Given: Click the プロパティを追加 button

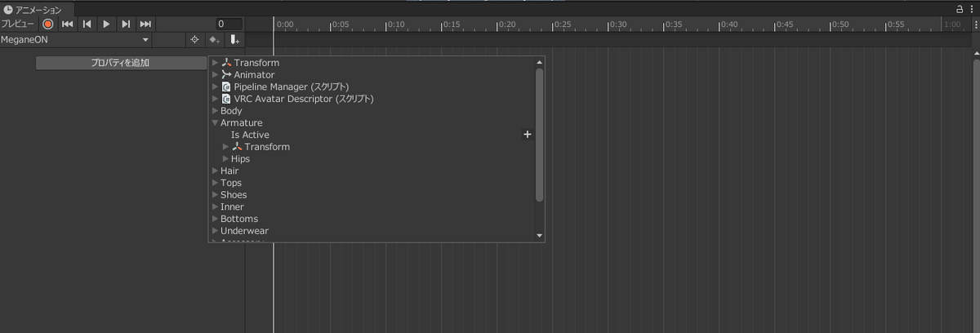Looking at the screenshot, I should (x=120, y=63).
